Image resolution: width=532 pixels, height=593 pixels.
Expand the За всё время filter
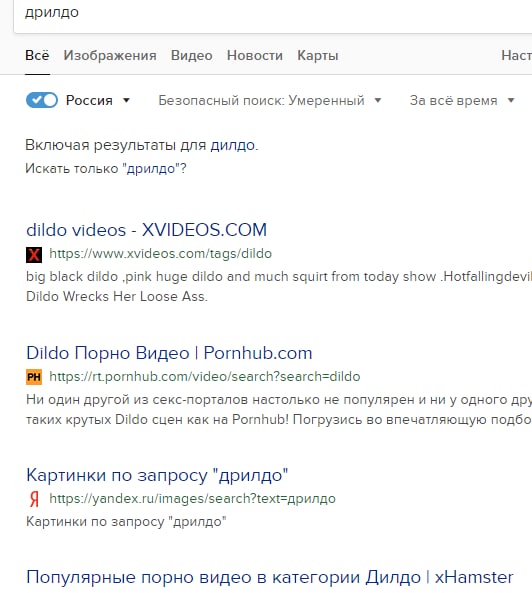(x=462, y=100)
